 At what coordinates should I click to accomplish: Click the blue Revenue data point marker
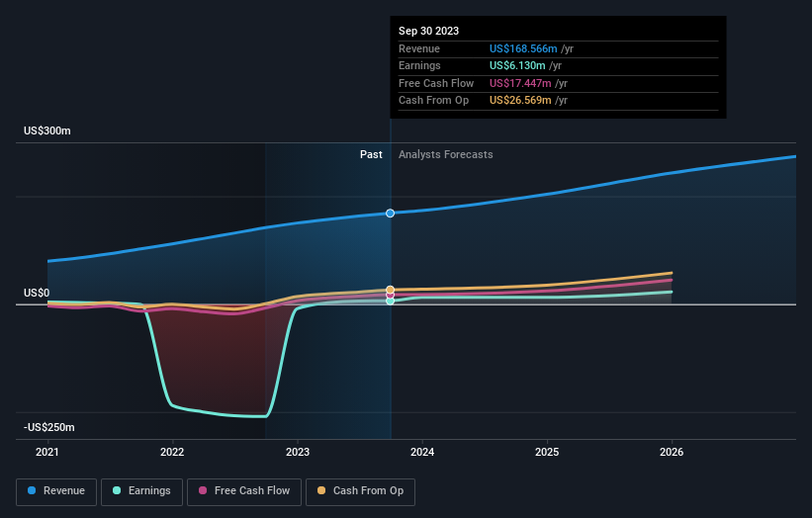[390, 214]
